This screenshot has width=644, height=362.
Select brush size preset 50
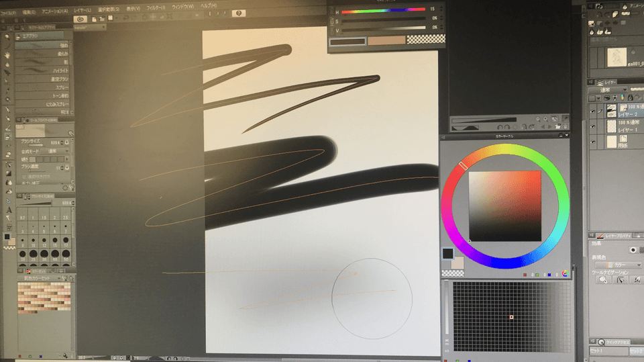[66, 254]
